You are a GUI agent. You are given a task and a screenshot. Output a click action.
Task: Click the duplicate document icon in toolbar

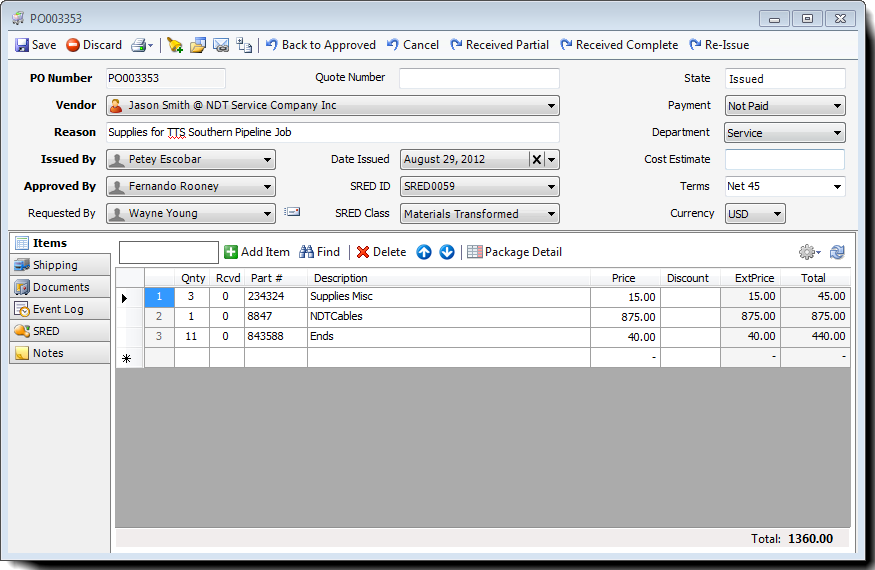click(x=244, y=45)
